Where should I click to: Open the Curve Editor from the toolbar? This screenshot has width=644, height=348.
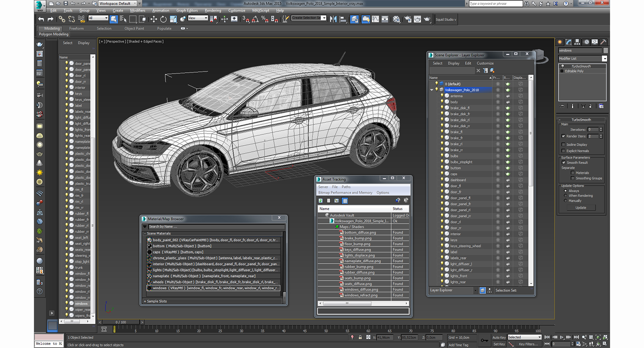(x=376, y=19)
